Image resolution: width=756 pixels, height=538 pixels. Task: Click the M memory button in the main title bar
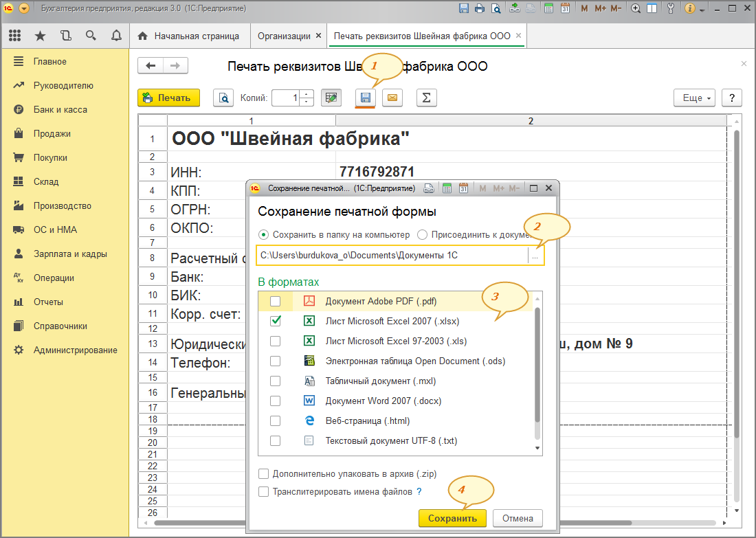coord(584,8)
